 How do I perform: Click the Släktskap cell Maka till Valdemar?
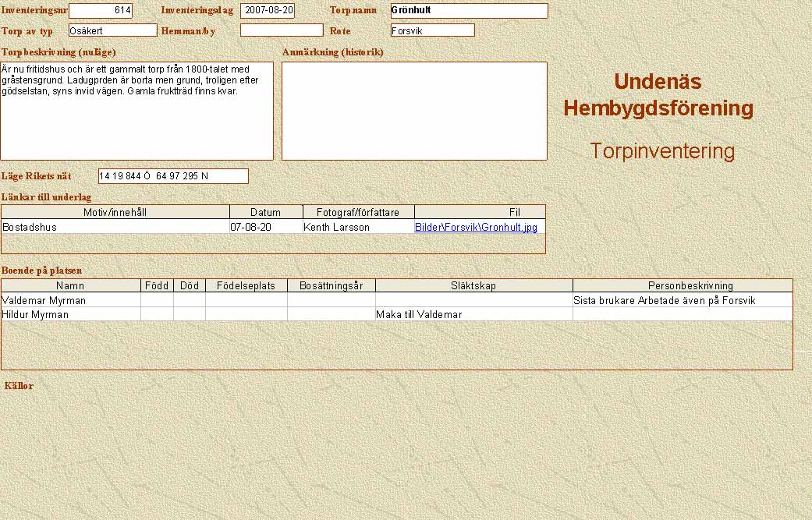(x=473, y=315)
